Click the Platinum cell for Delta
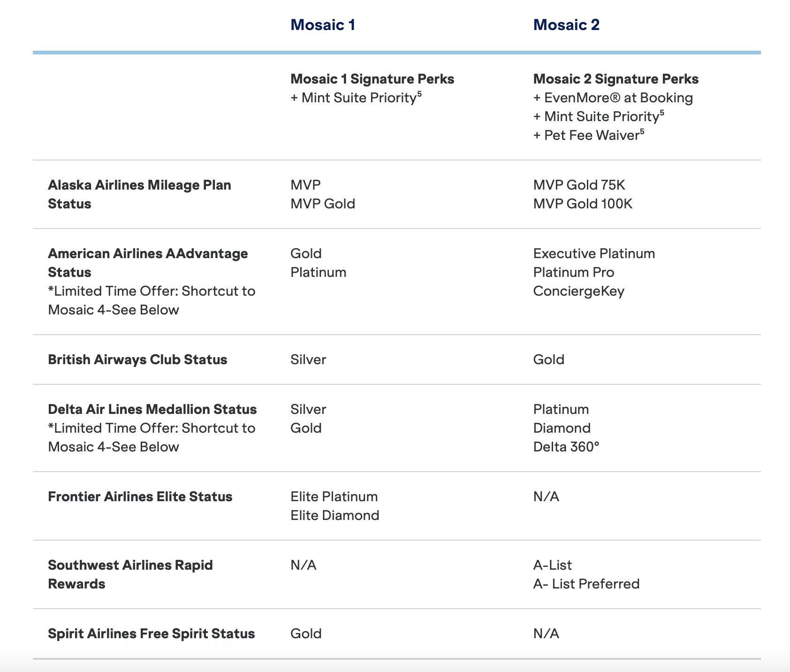The image size is (790, 672). pyautogui.click(x=561, y=409)
